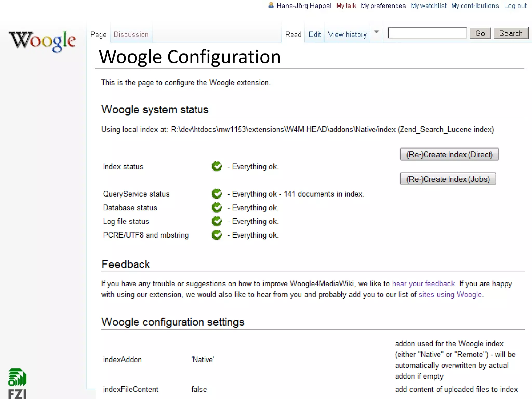The height and width of the screenshot is (399, 532).
Task: Click 'add content of uploaded files to index'
Action: coord(456,389)
